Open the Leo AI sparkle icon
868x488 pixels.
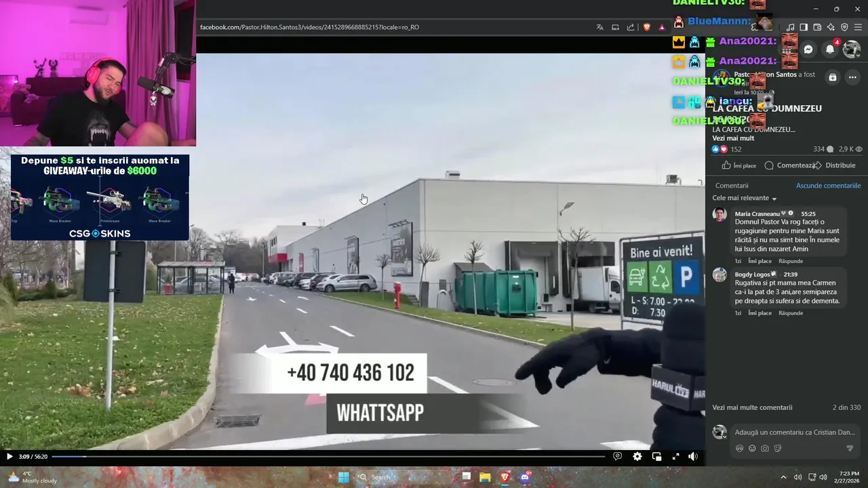pos(831,27)
